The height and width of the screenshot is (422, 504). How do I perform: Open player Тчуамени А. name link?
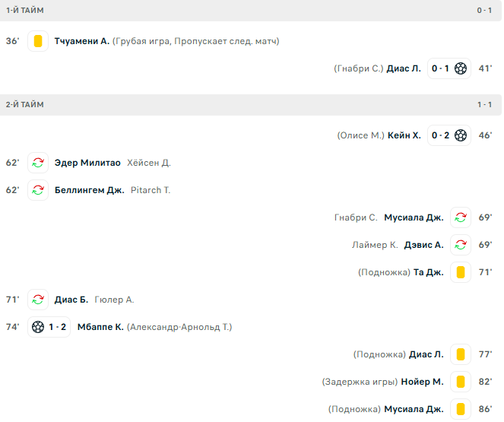82,41
